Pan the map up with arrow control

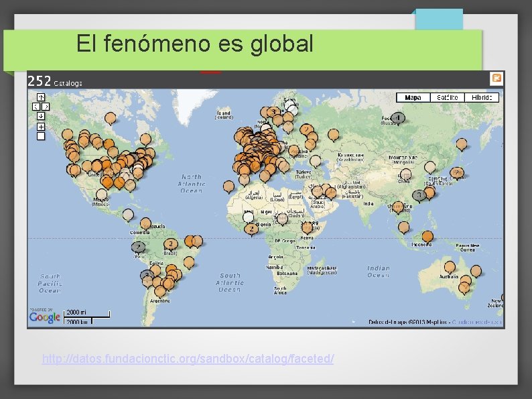[41, 97]
